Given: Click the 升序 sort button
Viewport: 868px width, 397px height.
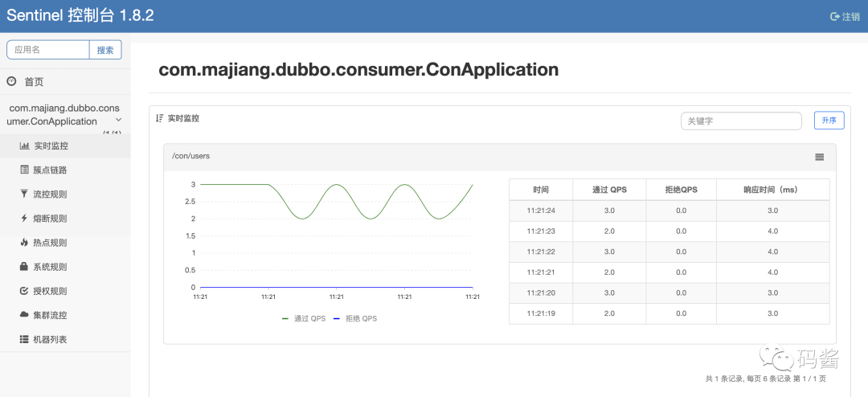Looking at the screenshot, I should [829, 121].
